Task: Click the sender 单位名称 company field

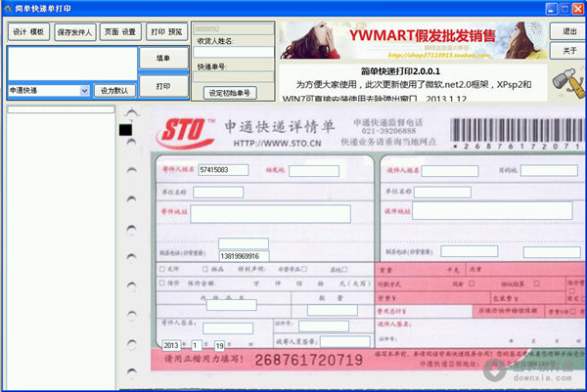Action: (x=218, y=193)
